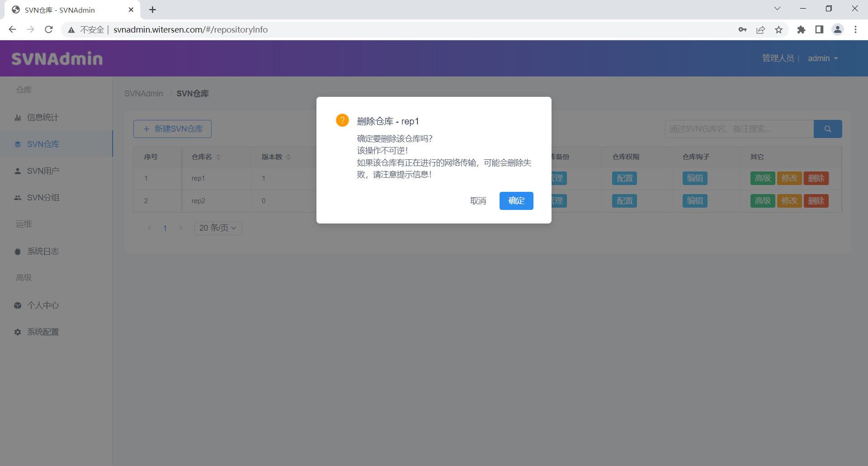Click 修改 button for rep2
Viewport: 868px width, 466px height.
789,201
